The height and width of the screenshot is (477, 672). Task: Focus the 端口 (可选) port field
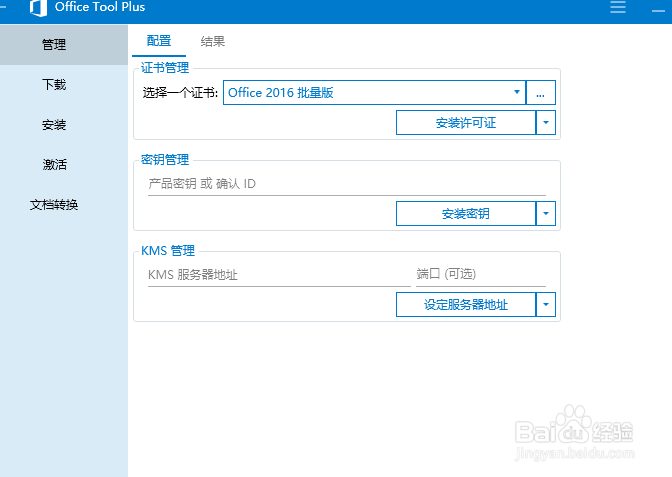481,275
